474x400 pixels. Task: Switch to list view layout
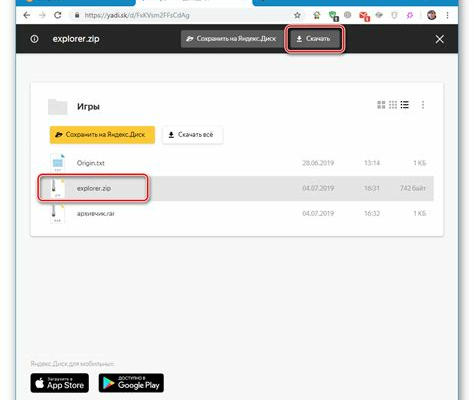[405, 105]
